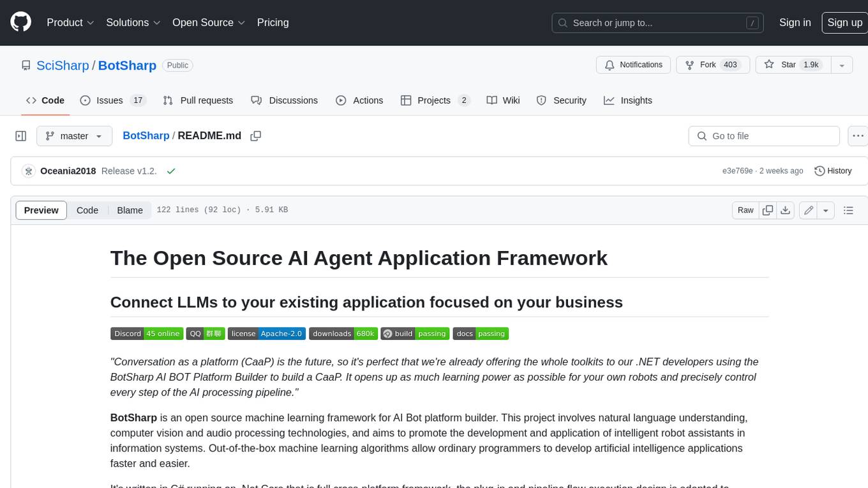Expand the file tree side panel
The image size is (868, 488).
coord(21,136)
